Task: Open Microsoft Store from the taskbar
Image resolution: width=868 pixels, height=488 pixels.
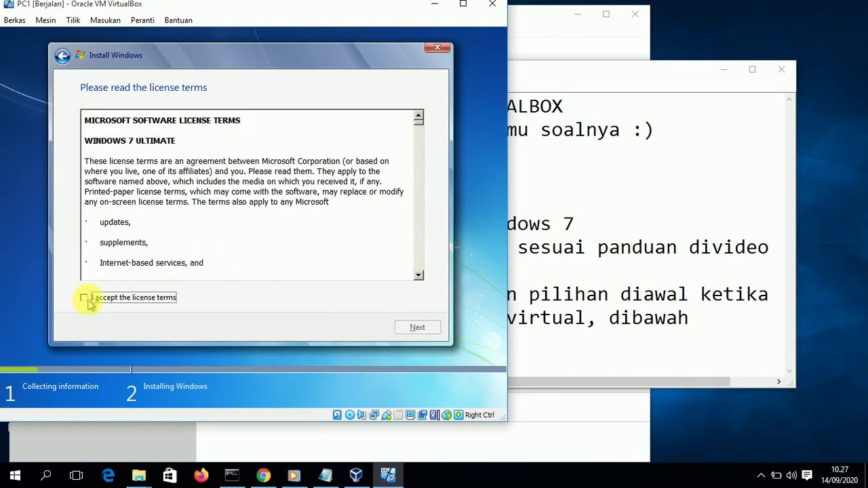Action: [170, 475]
